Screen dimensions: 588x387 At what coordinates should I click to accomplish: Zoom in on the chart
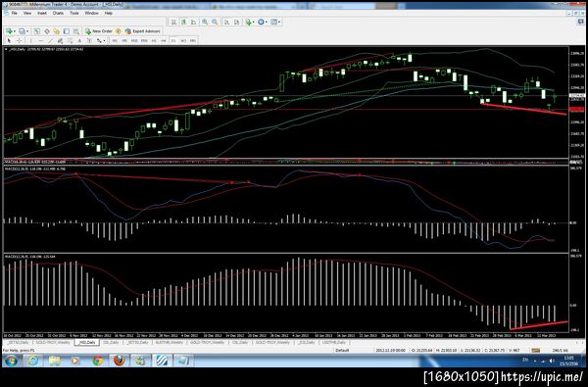pos(205,23)
